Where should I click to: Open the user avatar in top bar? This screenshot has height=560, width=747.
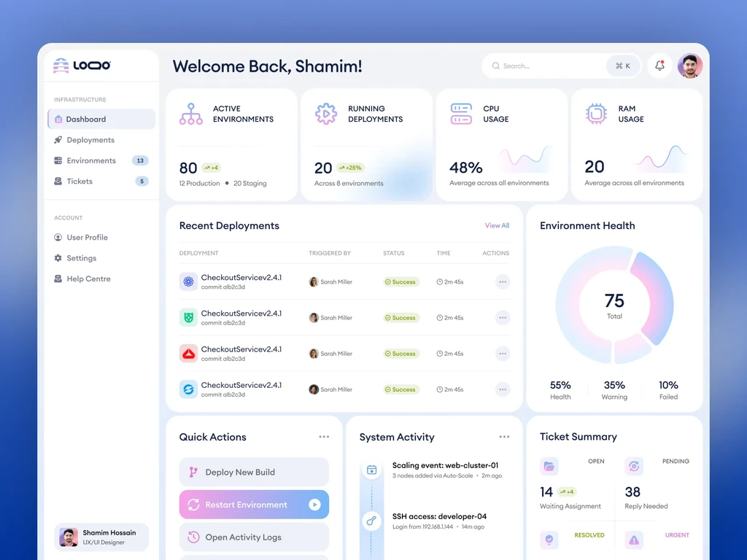[x=690, y=66]
